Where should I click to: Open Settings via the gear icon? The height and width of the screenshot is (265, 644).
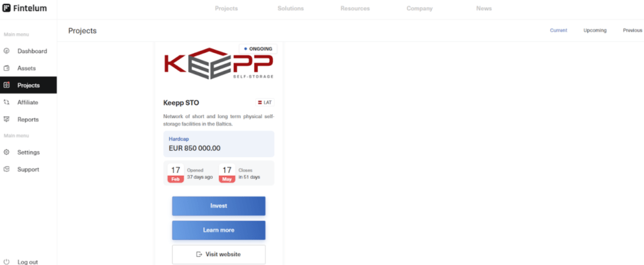[6, 152]
